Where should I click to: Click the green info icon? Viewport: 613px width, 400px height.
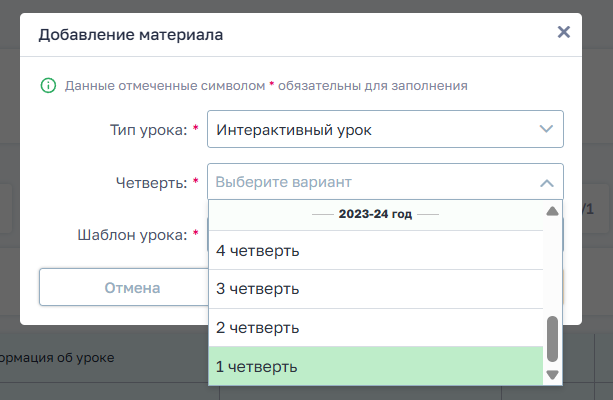[47, 86]
